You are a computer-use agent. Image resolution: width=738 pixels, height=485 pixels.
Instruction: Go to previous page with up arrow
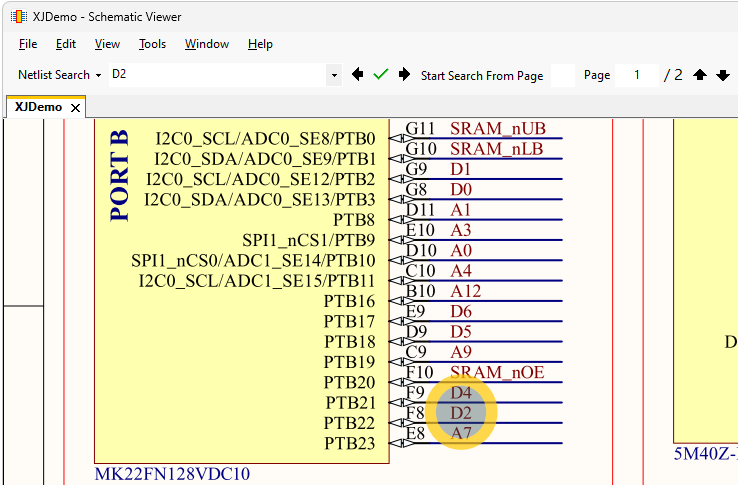pos(700,75)
